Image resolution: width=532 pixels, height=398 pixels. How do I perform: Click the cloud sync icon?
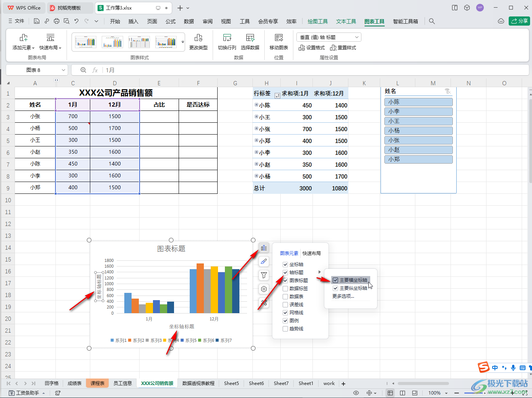(501, 21)
